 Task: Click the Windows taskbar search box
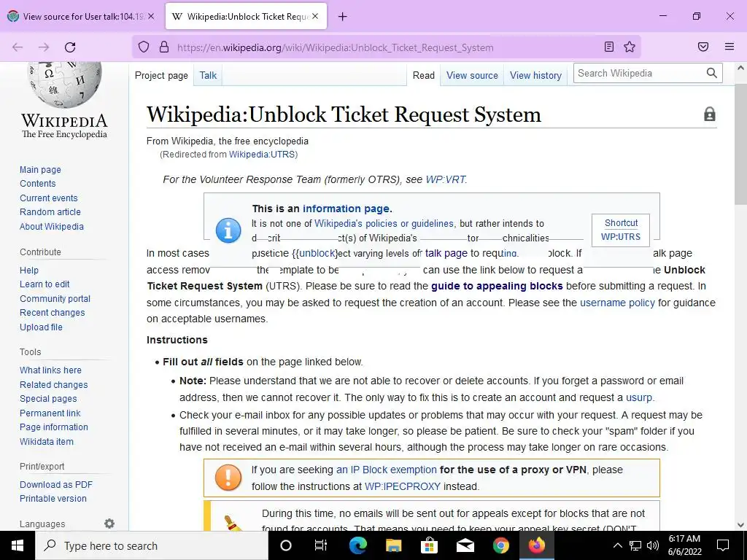coord(152,545)
